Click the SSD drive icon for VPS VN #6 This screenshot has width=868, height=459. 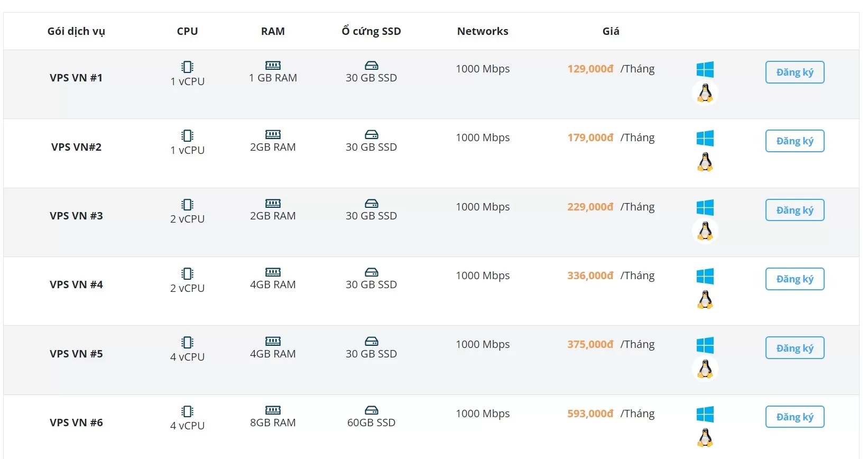tap(372, 410)
